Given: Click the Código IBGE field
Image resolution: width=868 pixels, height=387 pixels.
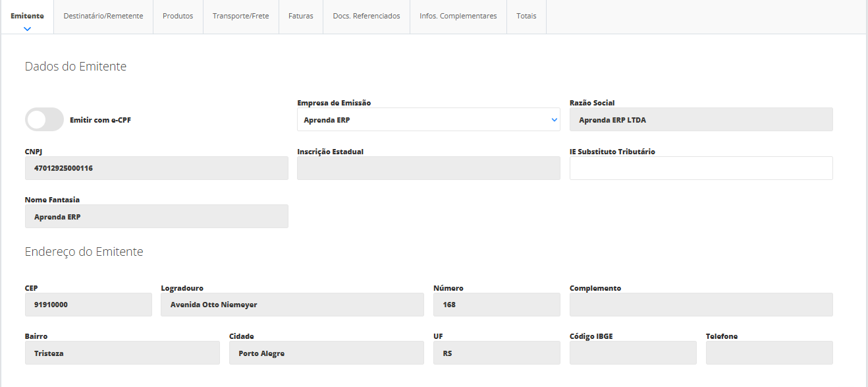Looking at the screenshot, I should [632, 353].
